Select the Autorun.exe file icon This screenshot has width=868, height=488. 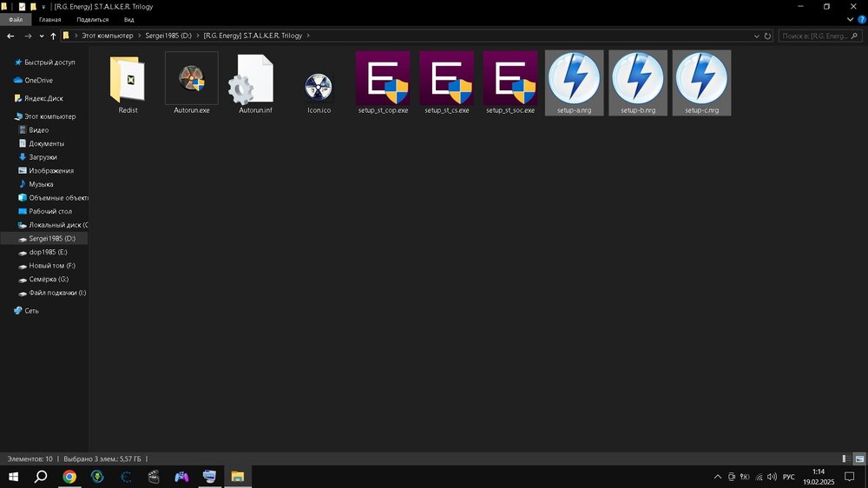(x=192, y=79)
